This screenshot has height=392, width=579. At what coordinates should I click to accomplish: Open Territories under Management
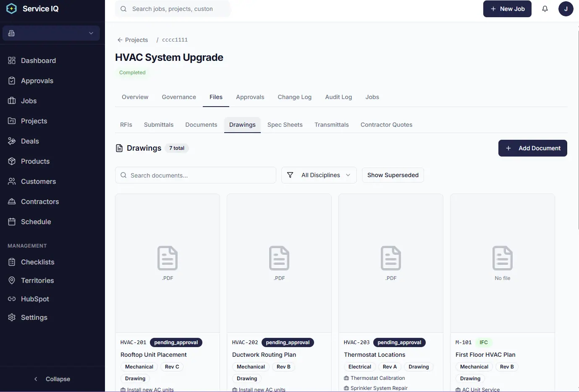[37, 280]
